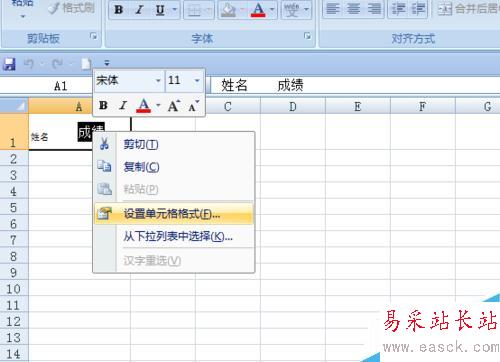Click the select-all corner of the grid
The width and height of the screenshot is (500, 362).
click(14, 106)
